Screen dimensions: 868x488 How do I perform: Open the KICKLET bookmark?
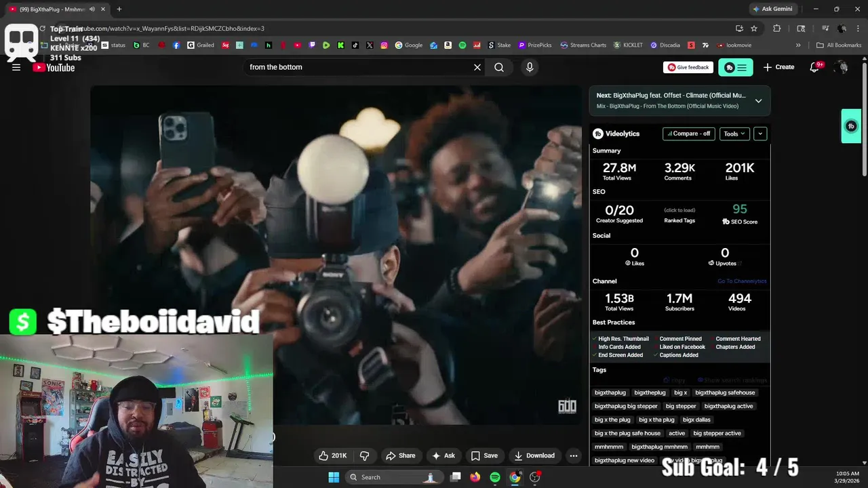click(x=628, y=45)
